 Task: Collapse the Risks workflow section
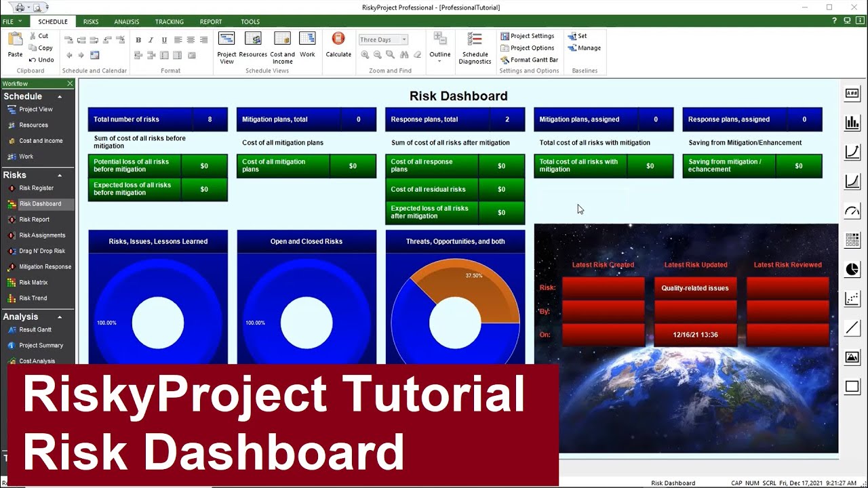60,176
